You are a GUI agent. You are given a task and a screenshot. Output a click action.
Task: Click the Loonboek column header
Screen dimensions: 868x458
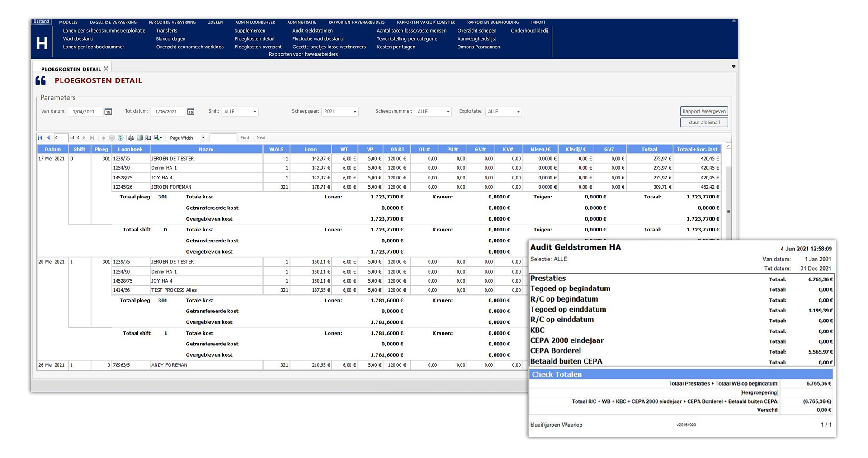pyautogui.click(x=131, y=149)
